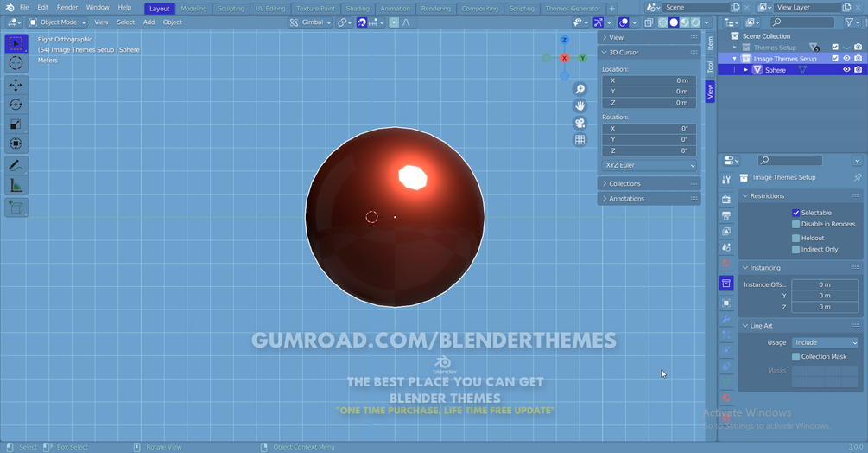Screen dimensions: 868x453
Task: Open the Tool properties tab icon
Action: pos(726,180)
